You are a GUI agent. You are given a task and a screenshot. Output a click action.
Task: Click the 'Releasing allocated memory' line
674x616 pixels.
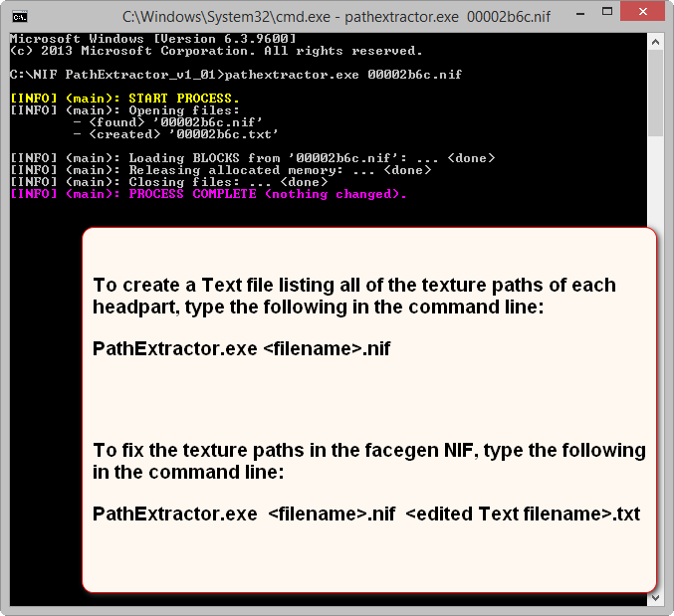click(x=220, y=170)
